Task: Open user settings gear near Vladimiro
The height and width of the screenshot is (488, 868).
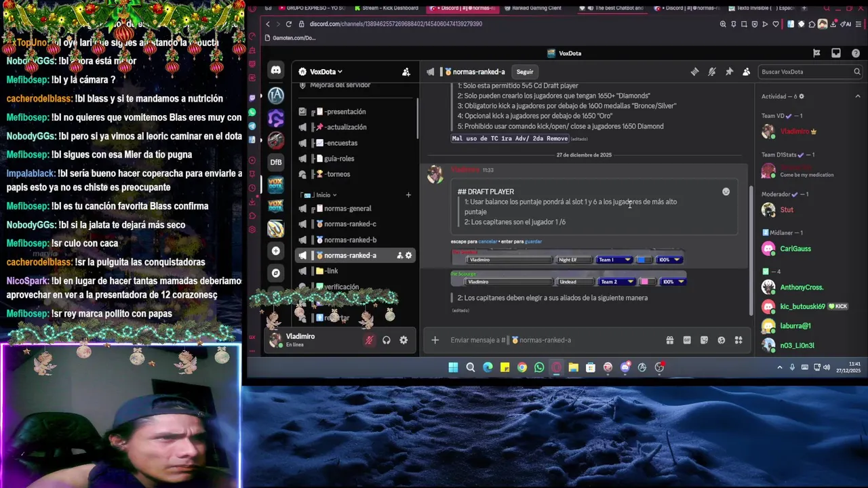Action: coord(403,340)
